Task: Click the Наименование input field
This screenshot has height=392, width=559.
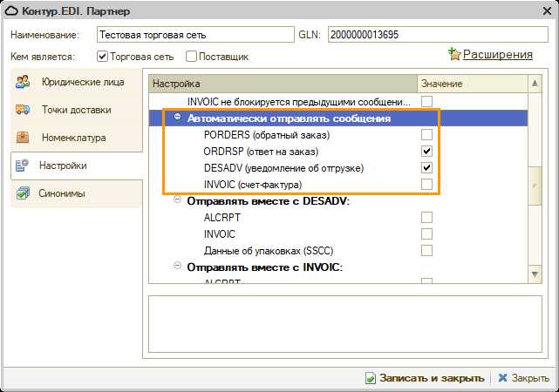Action: tap(195, 35)
